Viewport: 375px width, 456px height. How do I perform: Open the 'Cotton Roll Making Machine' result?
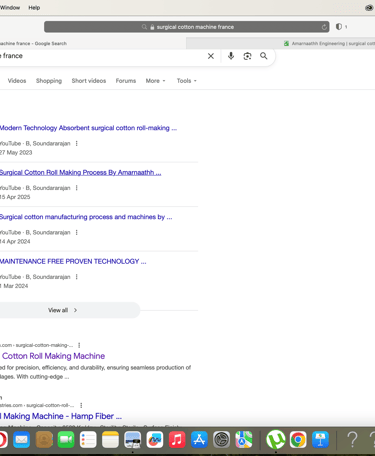coord(53,356)
